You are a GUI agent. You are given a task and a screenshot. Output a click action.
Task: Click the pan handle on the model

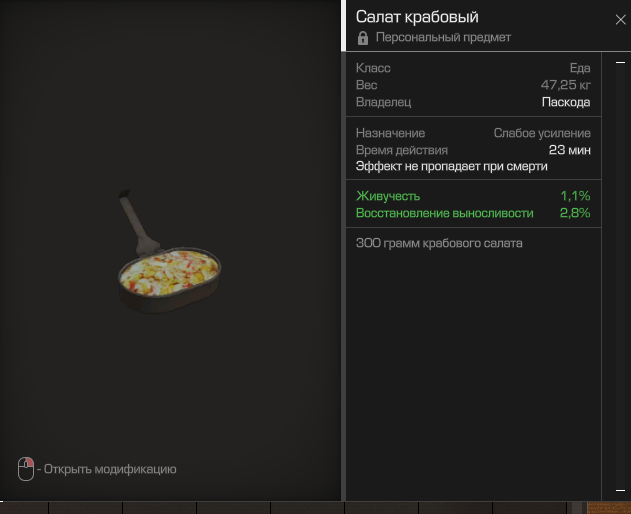(137, 221)
